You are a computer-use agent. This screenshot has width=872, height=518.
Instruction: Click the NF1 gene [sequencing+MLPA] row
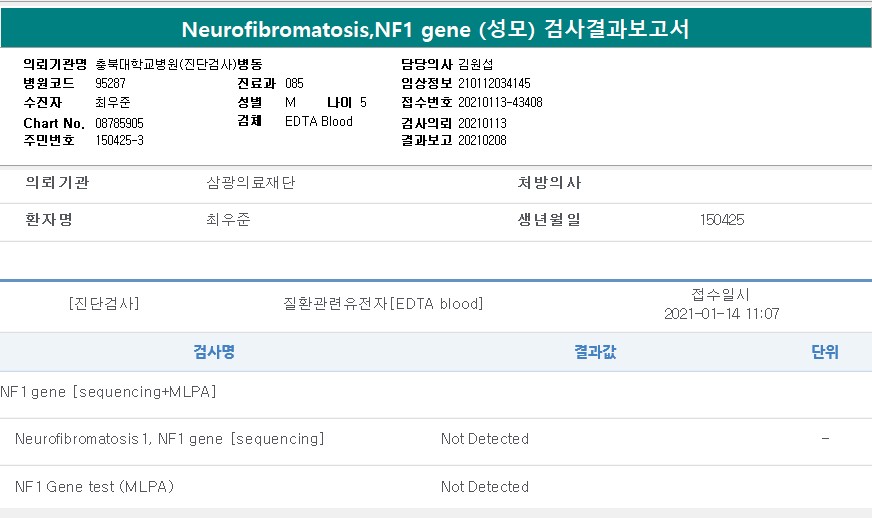tap(109, 391)
